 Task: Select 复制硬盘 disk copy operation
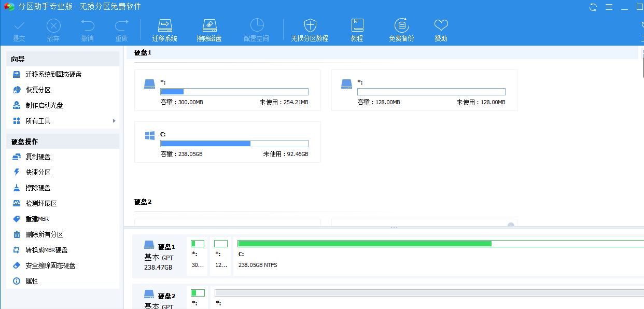63,157
